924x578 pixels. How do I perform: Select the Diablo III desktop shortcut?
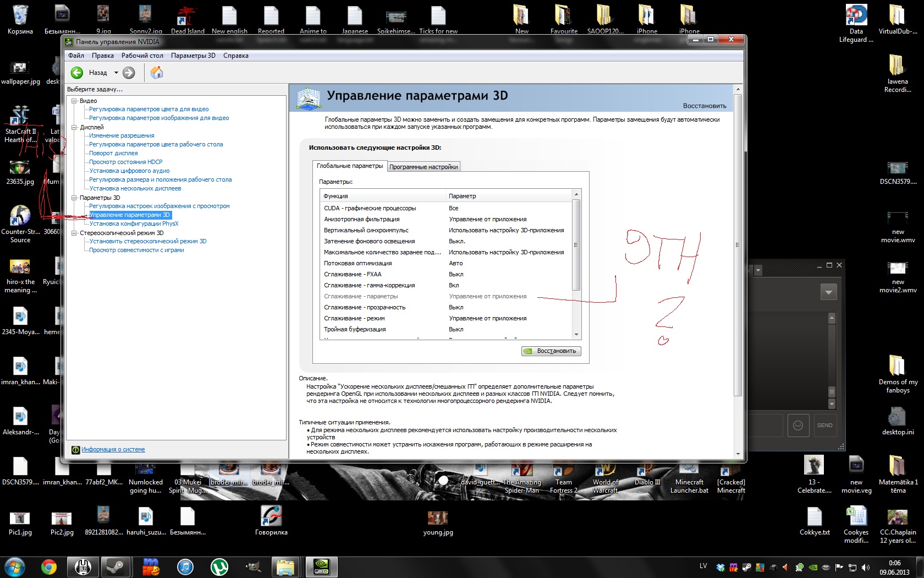point(647,477)
